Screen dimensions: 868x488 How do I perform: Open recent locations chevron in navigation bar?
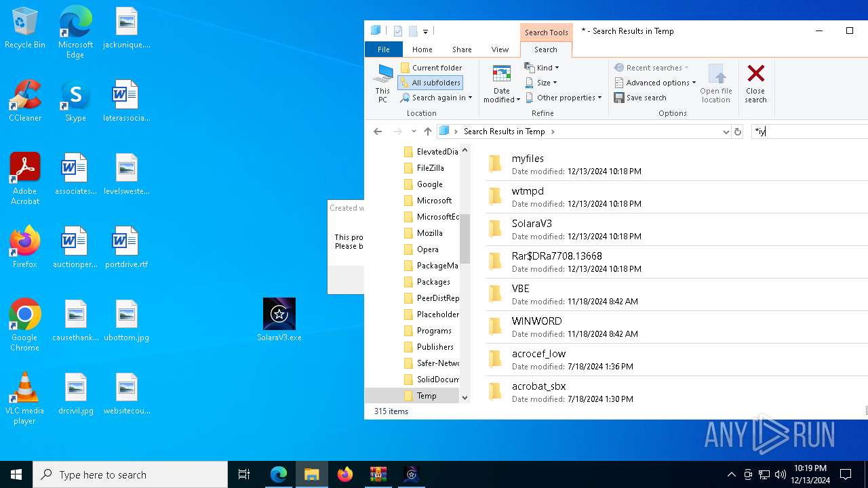[414, 131]
